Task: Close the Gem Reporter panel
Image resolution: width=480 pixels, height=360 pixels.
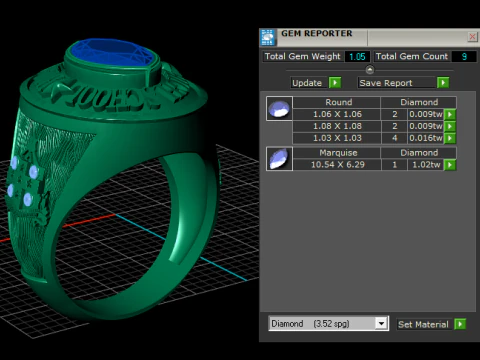Action: coord(472,37)
